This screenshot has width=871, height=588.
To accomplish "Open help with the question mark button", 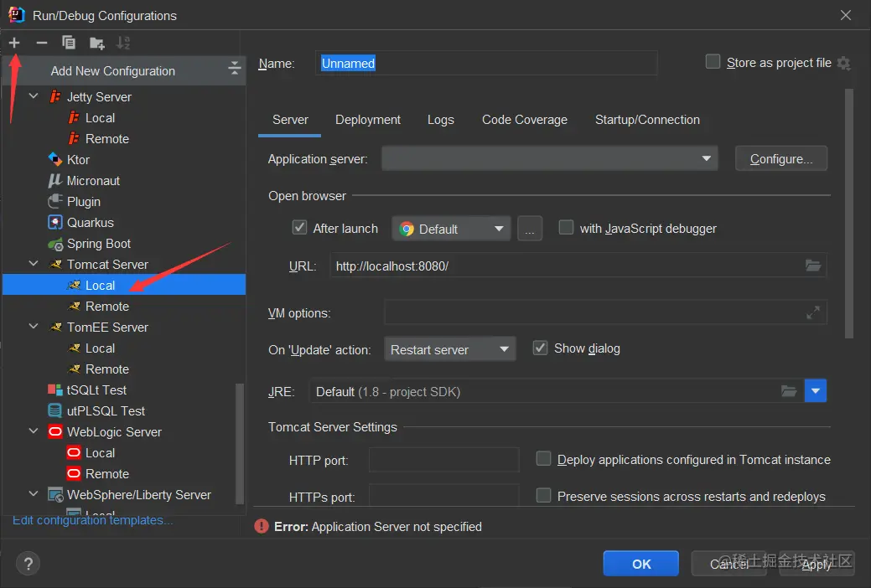I will [28, 564].
